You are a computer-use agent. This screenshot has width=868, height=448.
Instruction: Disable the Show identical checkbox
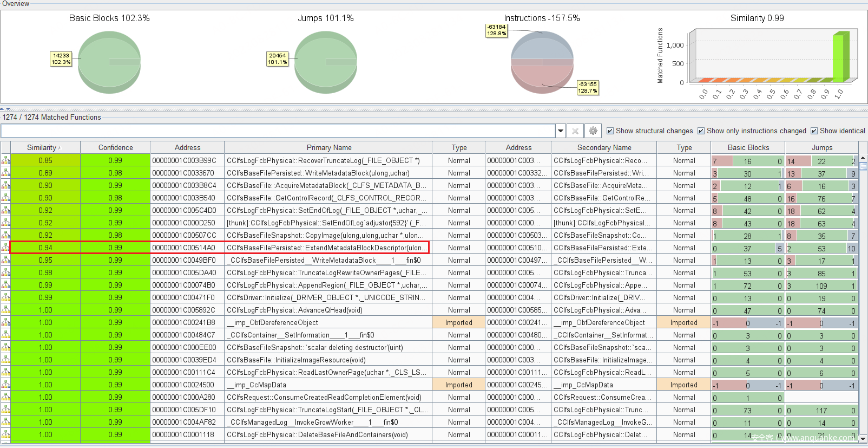click(814, 131)
